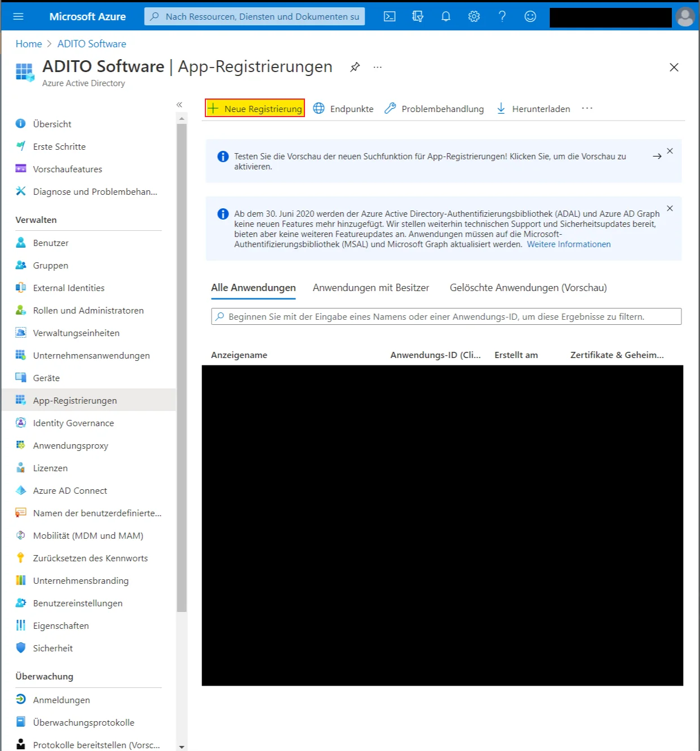Open the help question mark
This screenshot has width=700, height=751.
coord(502,16)
